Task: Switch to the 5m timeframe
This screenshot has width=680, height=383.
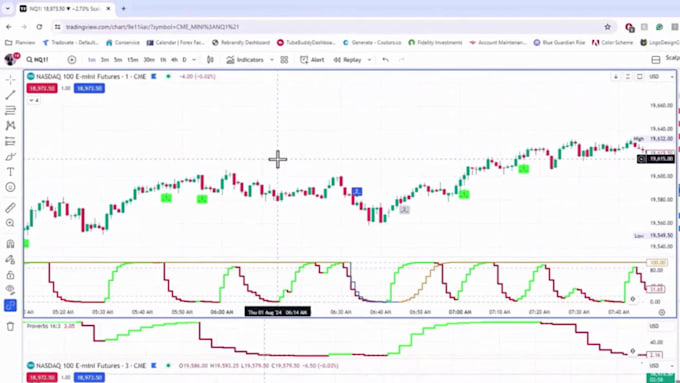Action: click(118, 60)
